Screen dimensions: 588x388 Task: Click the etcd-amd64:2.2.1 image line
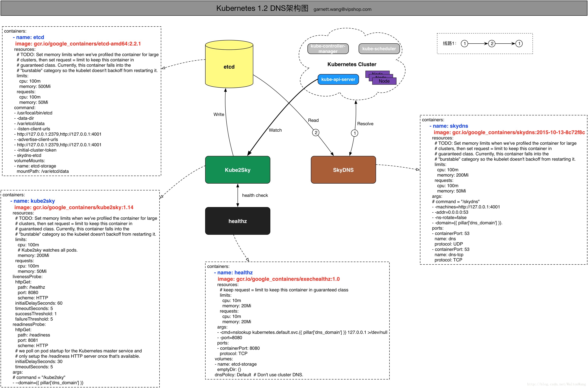pos(78,44)
